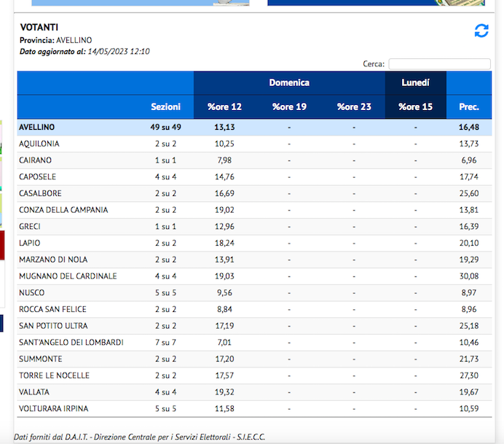504x444 pixels.
Task: Select the 16,48 previous value for Avellino
Action: tap(469, 127)
